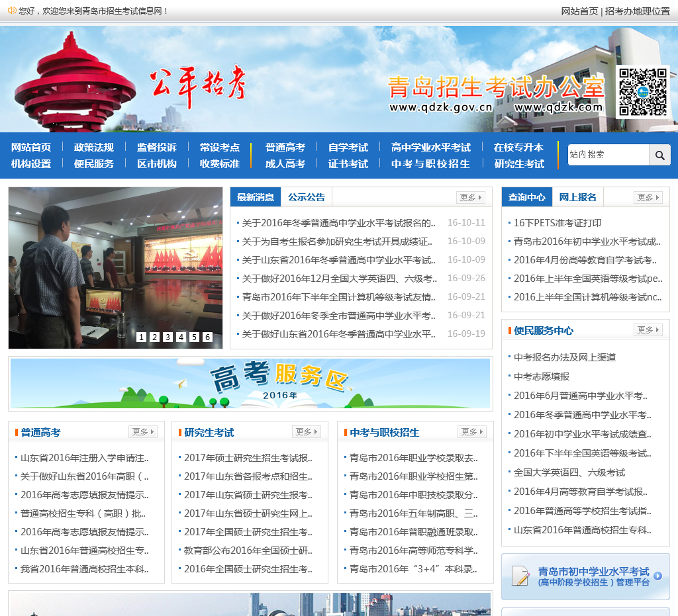Select slide 1 of photo carousel
The height and width of the screenshot is (616, 678).
(141, 337)
